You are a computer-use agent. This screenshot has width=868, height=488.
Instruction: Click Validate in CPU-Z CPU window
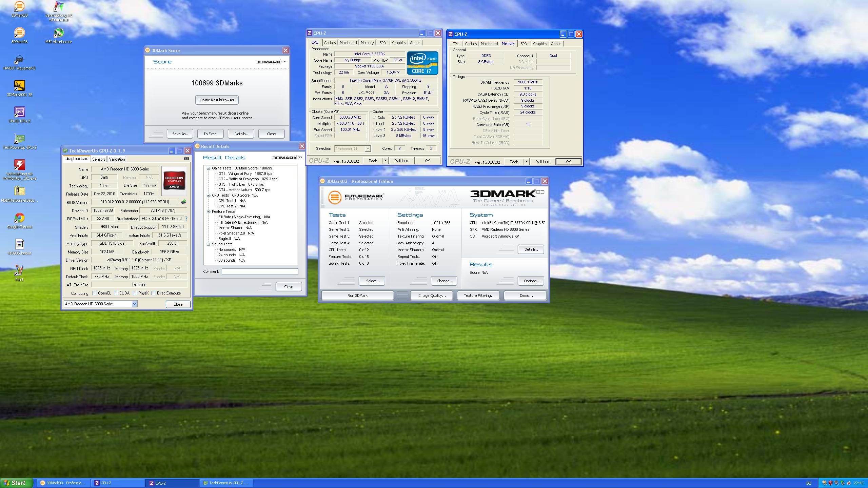(x=401, y=161)
